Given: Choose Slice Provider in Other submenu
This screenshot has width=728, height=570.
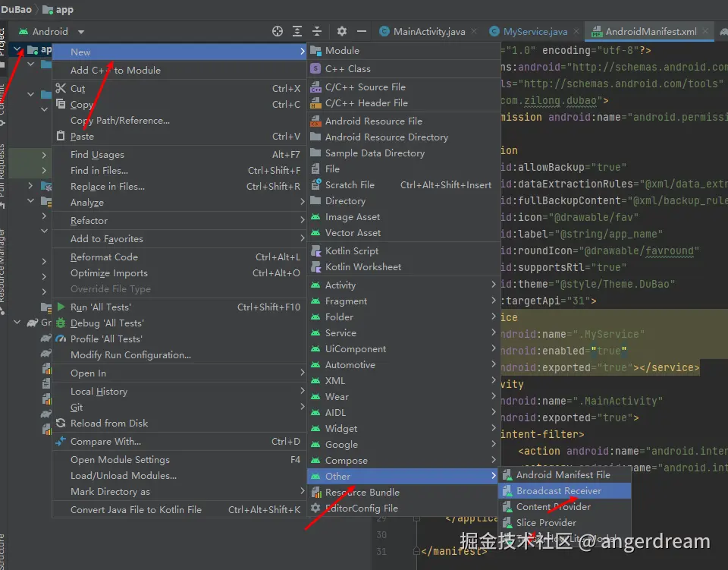Looking at the screenshot, I should (564, 523).
